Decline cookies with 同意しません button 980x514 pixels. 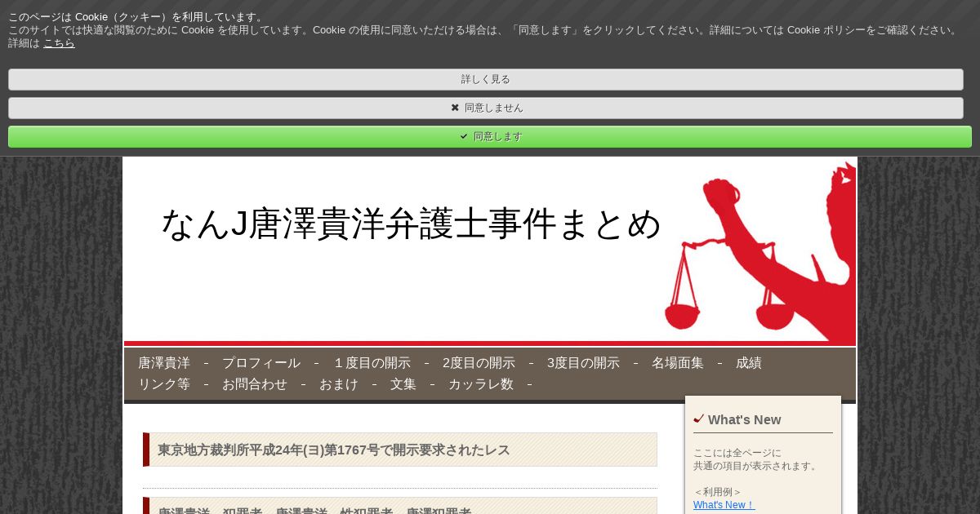(486, 108)
